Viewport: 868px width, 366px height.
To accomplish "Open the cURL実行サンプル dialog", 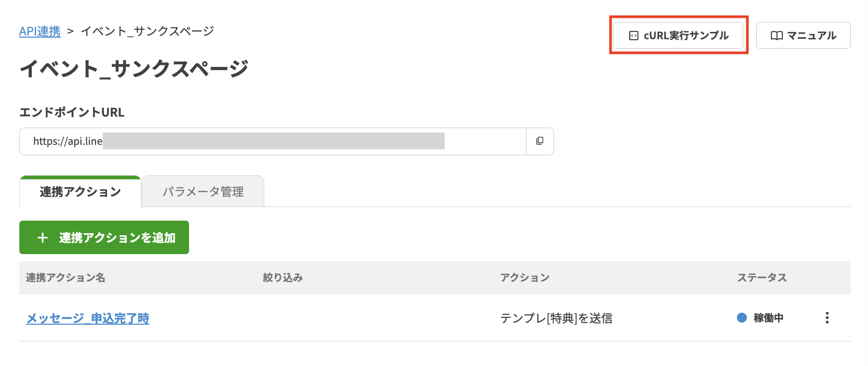I will 678,36.
